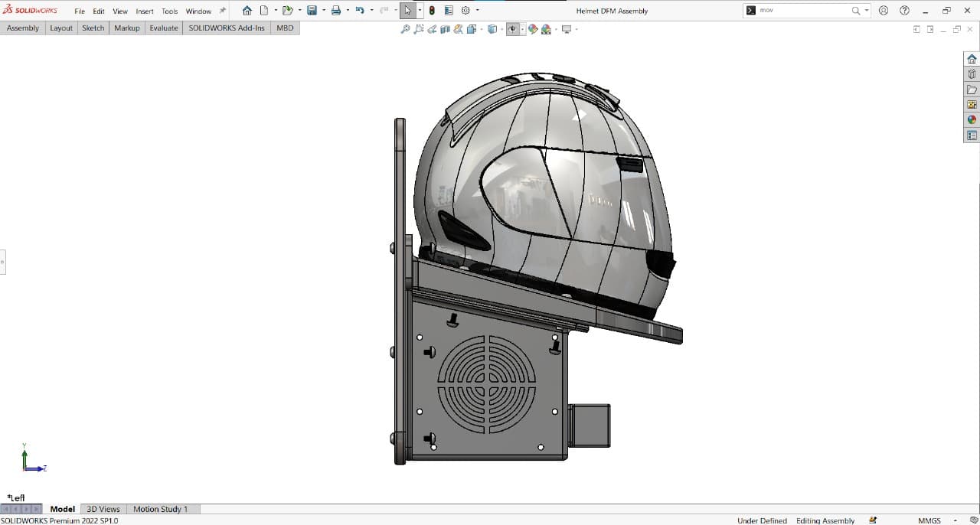
Task: Click the Print icon
Action: click(335, 11)
